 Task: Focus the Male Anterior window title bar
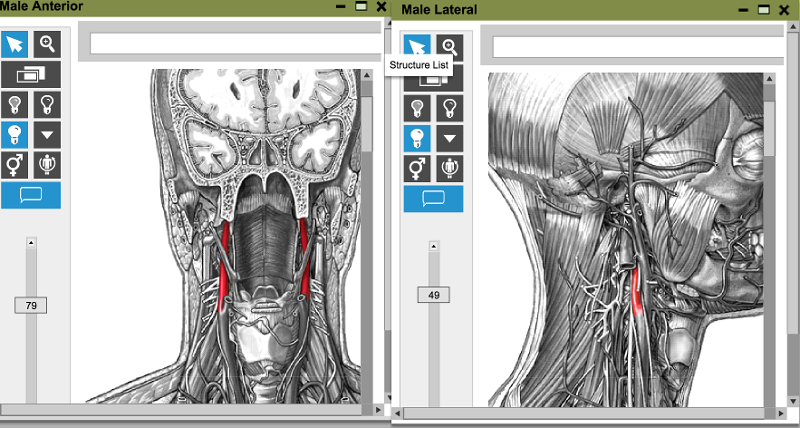click(x=160, y=7)
